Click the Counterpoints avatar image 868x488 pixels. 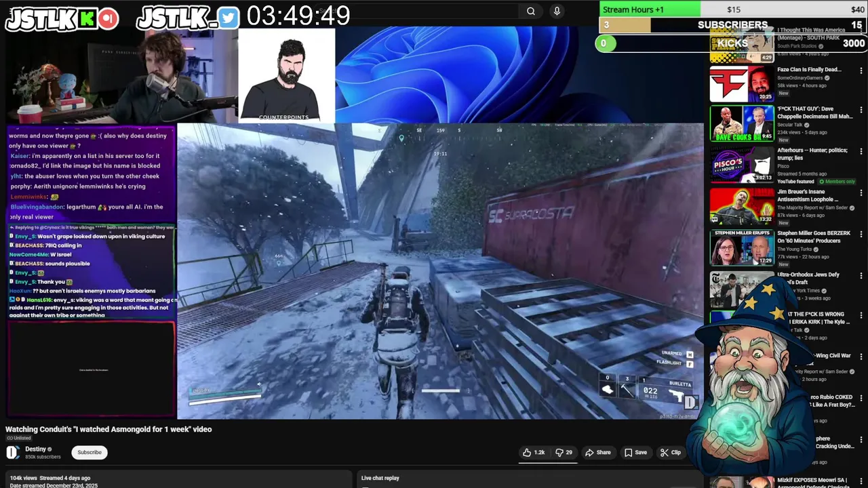click(x=287, y=75)
